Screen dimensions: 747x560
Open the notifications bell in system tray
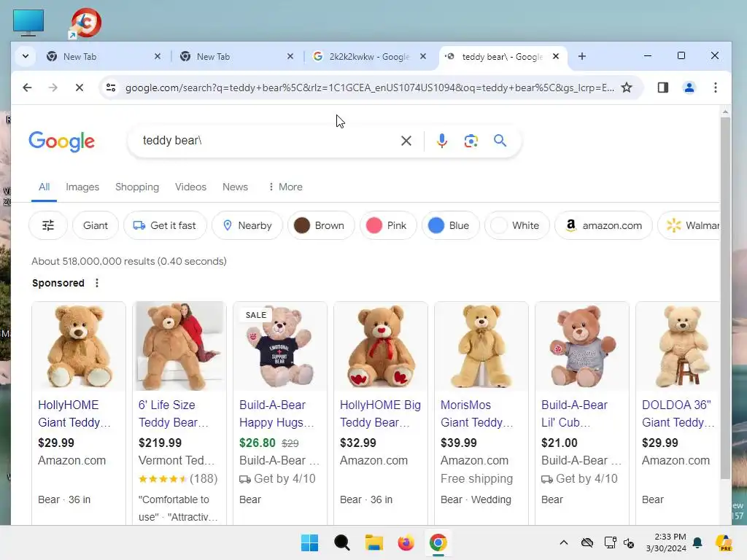pos(697,542)
